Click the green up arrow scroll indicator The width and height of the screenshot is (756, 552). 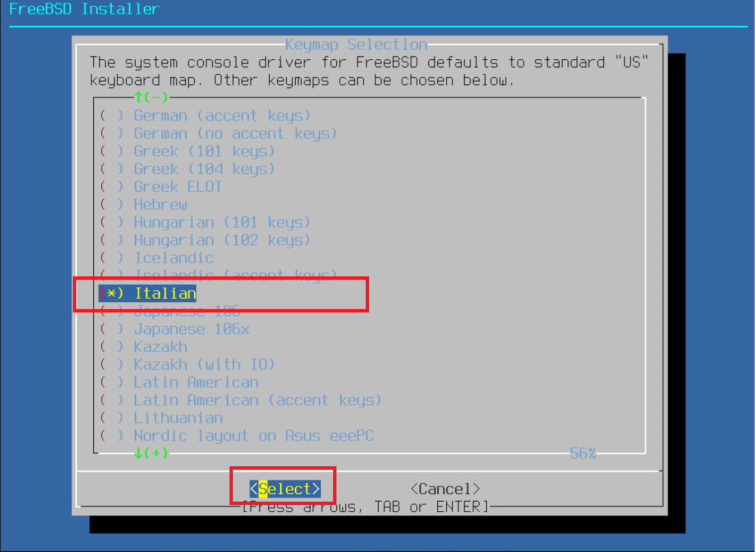pyautogui.click(x=139, y=98)
